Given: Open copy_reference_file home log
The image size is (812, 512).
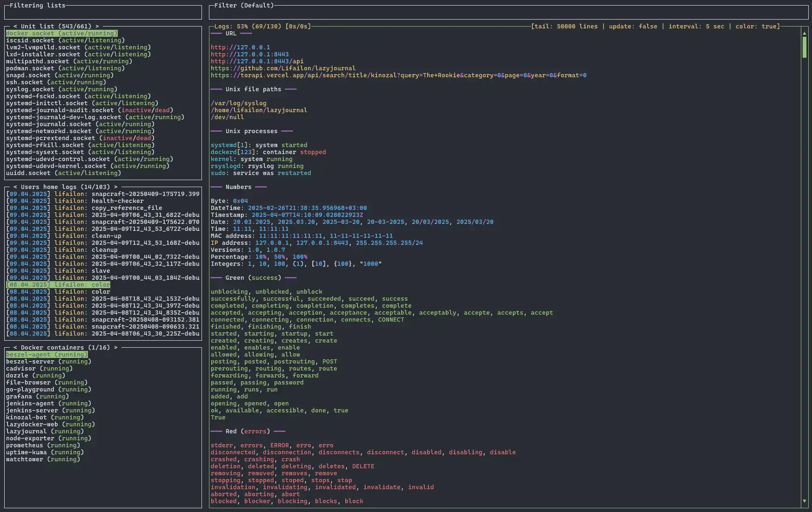Looking at the screenshot, I should 84,208.
